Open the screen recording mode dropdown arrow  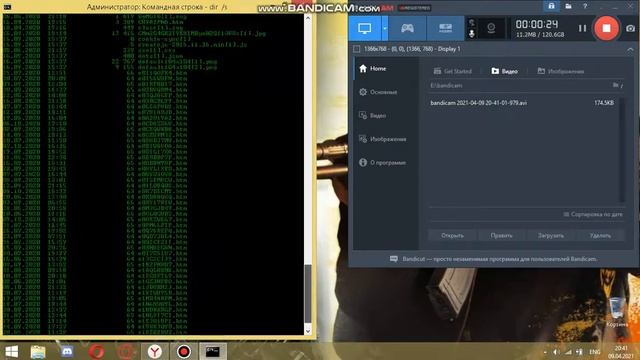pyautogui.click(x=384, y=28)
